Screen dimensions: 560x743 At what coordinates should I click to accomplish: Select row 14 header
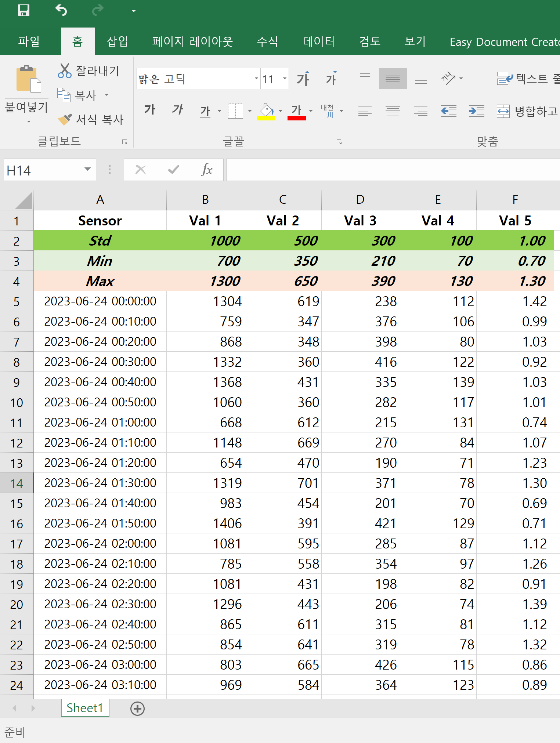(17, 483)
